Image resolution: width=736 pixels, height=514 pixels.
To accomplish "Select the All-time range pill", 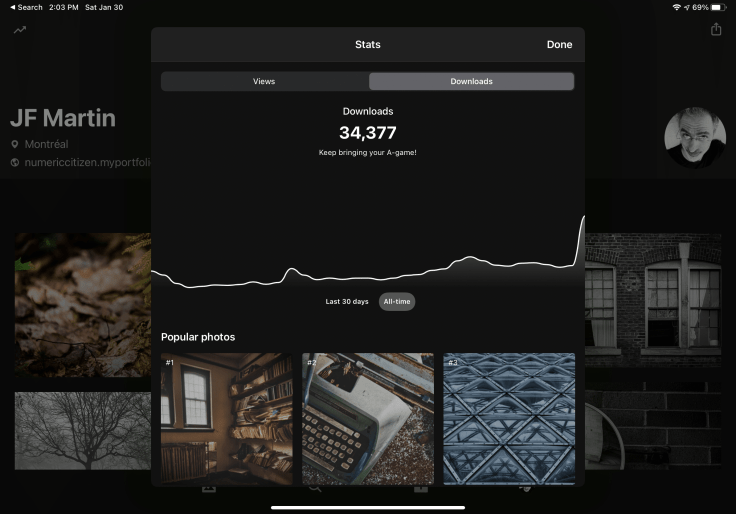I will 397,301.
